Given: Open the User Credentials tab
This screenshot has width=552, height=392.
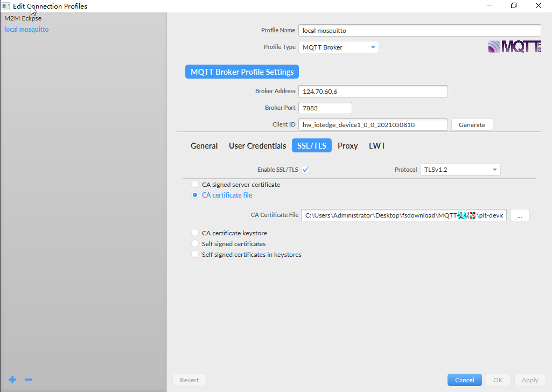Looking at the screenshot, I should tap(257, 146).
